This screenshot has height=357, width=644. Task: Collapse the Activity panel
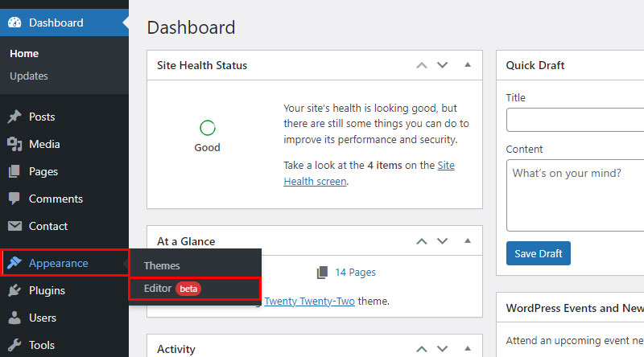[x=468, y=349]
